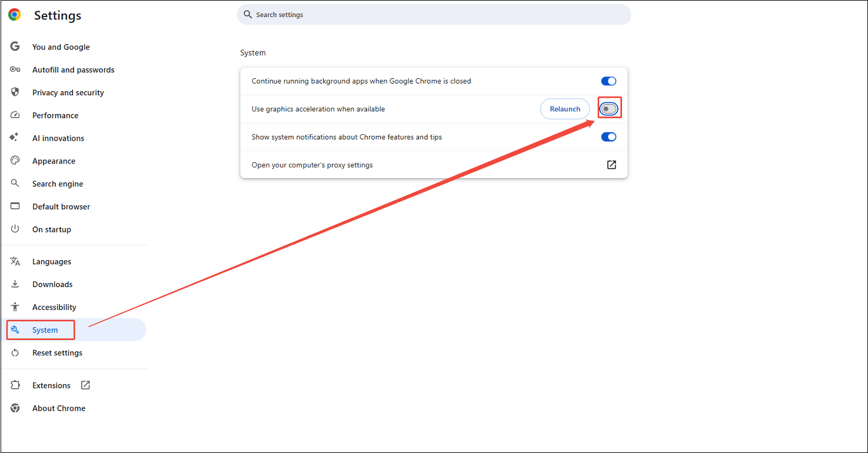This screenshot has width=868, height=453.
Task: Click the Downloads arrow icon
Action: click(14, 284)
